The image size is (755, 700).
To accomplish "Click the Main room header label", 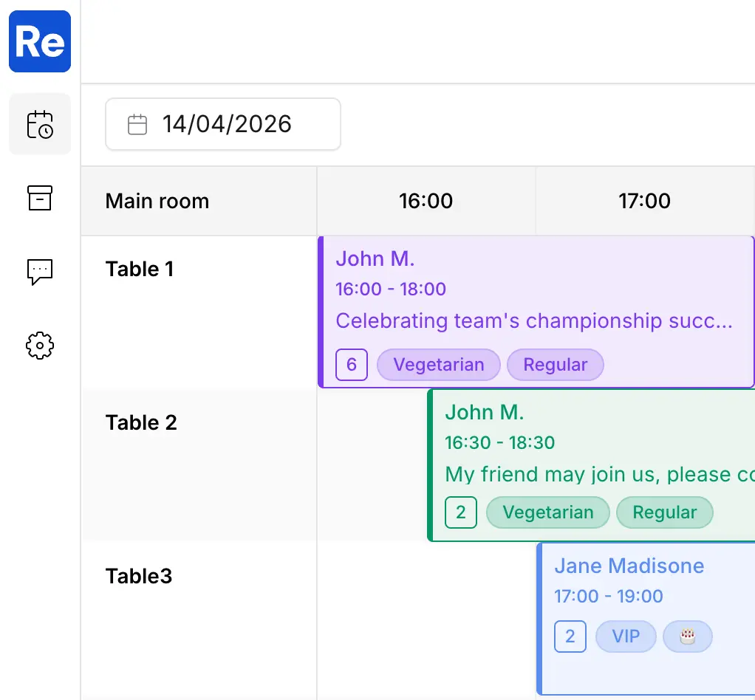I will (x=157, y=201).
